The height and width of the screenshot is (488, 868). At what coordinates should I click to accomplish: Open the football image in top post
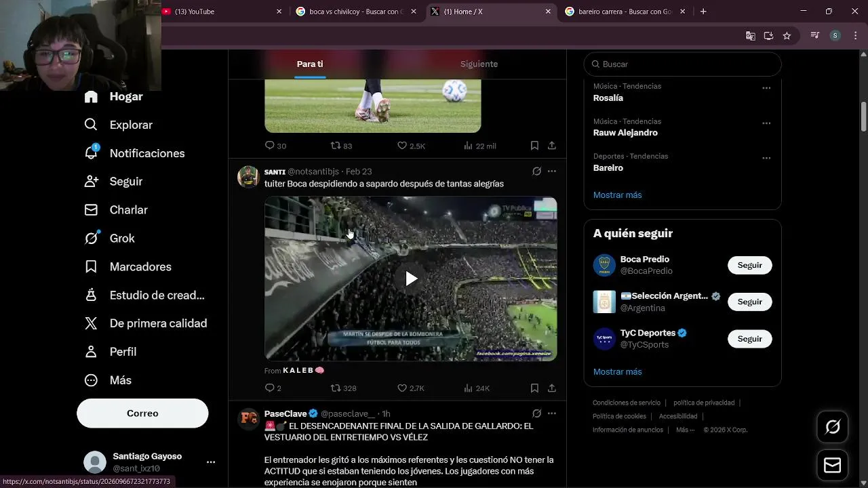pyautogui.click(x=373, y=106)
